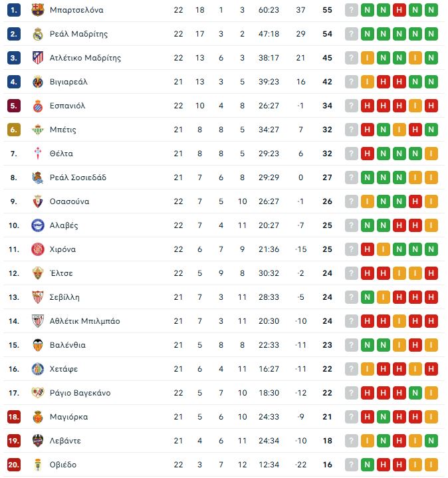The width and height of the screenshot is (448, 478).
Task: Click the Celta Vigo crest icon
Action: click(x=37, y=154)
